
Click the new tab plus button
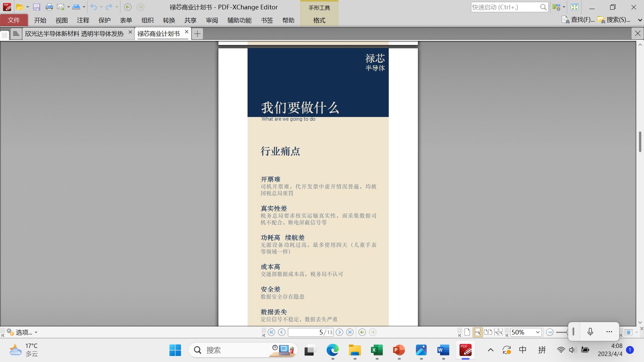click(x=197, y=34)
